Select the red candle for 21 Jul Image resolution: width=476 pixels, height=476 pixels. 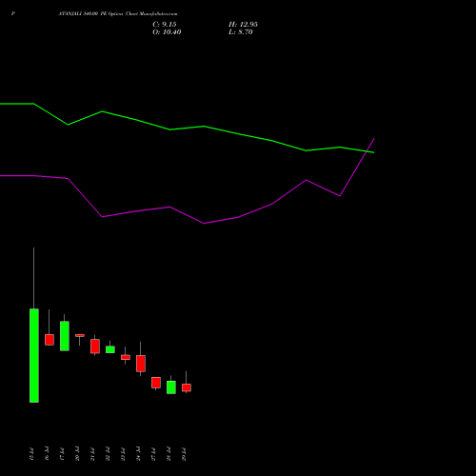[95, 347]
